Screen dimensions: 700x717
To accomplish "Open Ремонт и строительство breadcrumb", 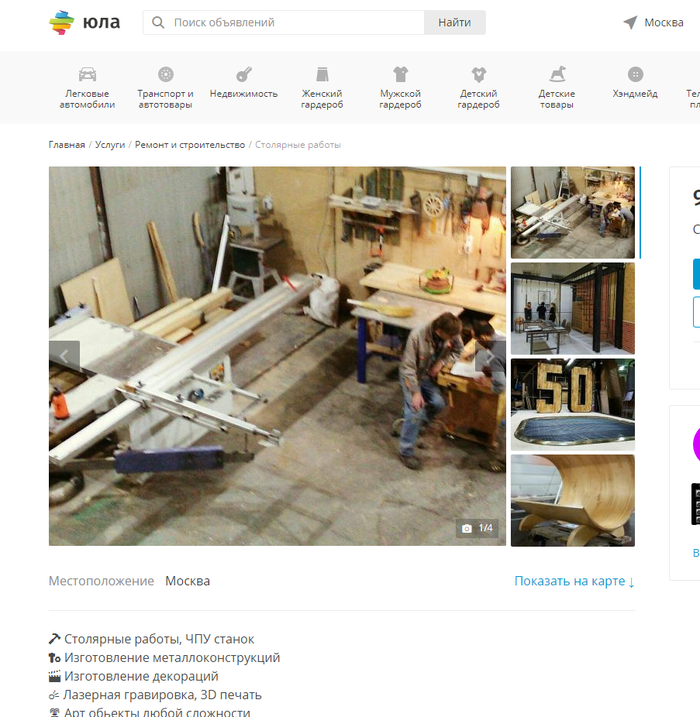I will coord(190,145).
